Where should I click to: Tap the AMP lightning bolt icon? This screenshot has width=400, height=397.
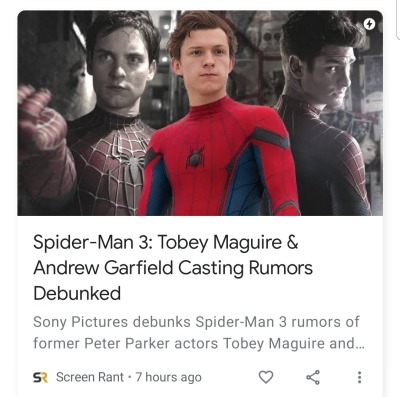click(x=369, y=24)
